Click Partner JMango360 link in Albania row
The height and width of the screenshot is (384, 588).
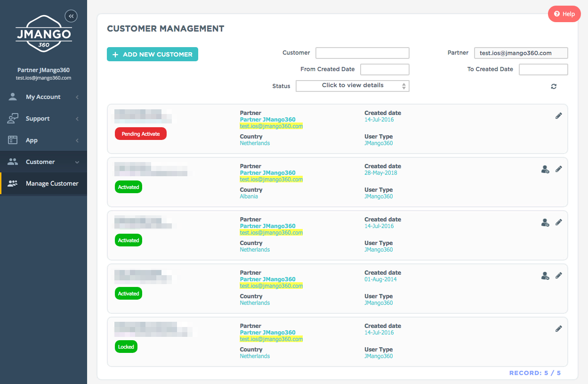(268, 173)
